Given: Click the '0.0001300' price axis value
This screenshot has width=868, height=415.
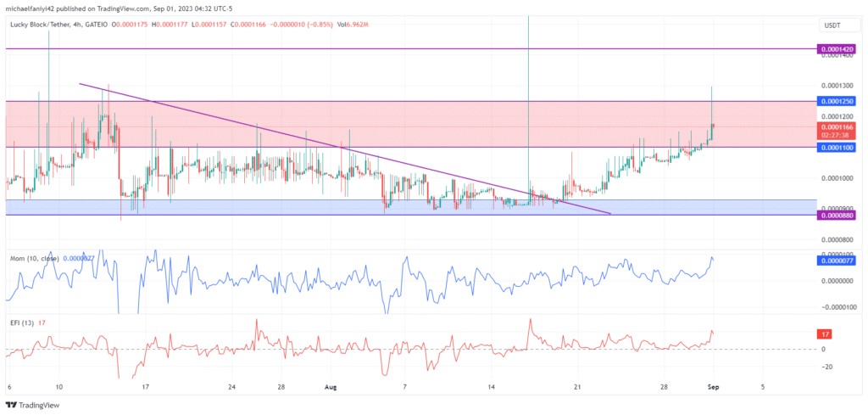Looking at the screenshot, I should [836, 86].
